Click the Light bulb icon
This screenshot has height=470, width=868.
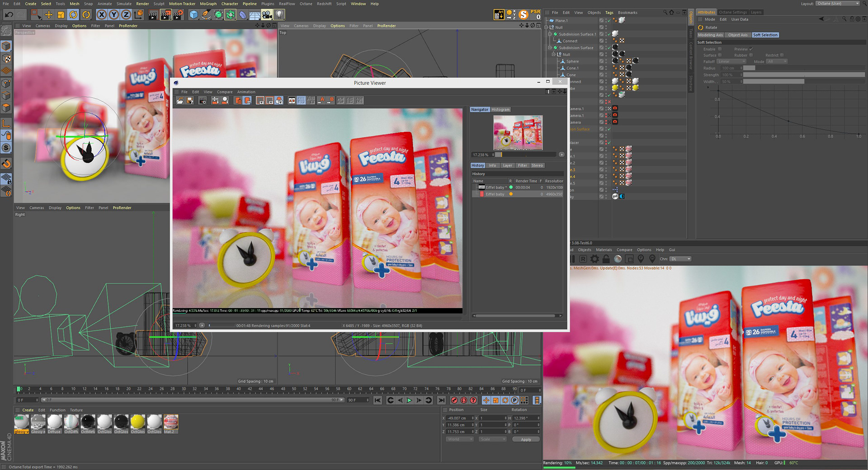pos(279,15)
